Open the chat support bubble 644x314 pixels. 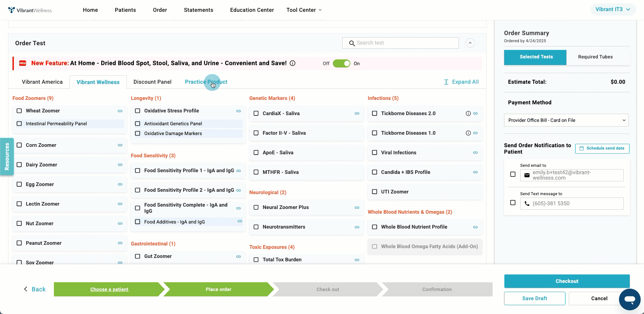tap(630, 299)
